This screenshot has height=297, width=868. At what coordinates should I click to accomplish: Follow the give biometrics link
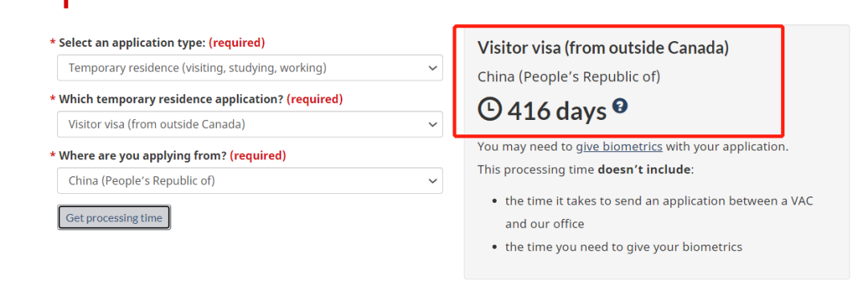[x=619, y=146]
